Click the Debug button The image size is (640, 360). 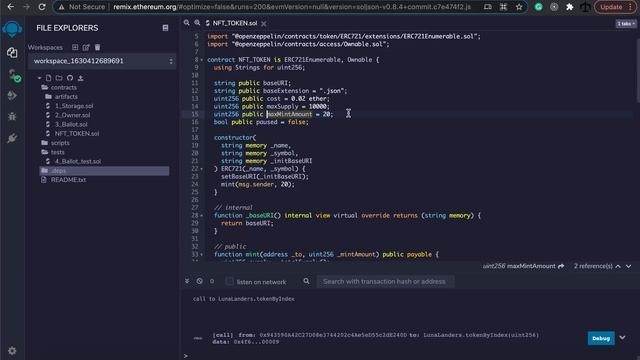(x=601, y=338)
